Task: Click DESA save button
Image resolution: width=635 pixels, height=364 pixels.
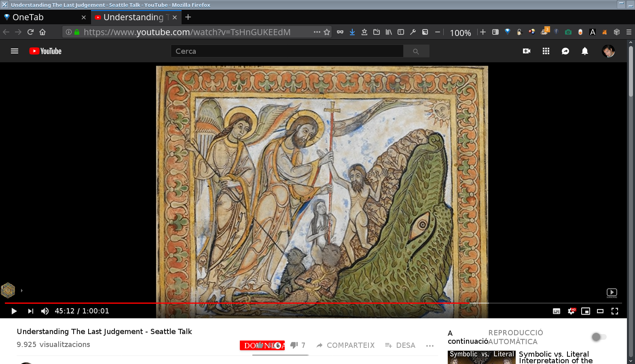Action: (x=400, y=345)
